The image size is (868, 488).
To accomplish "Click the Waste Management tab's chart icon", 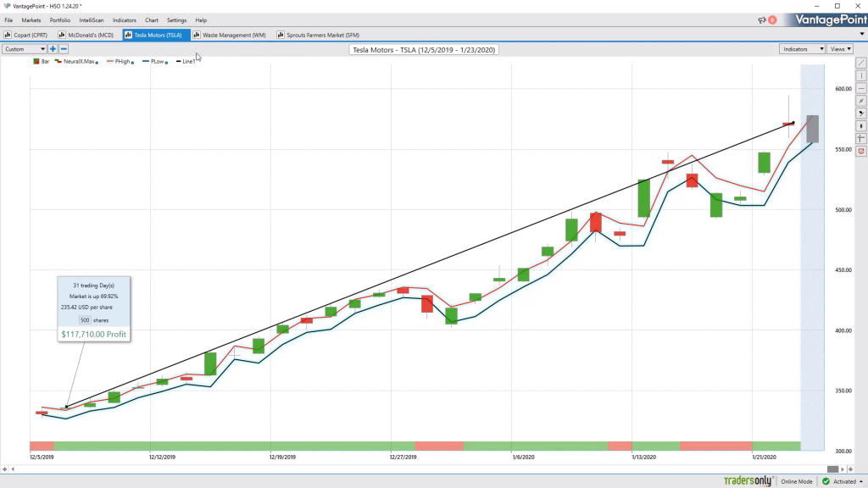I will coord(197,35).
